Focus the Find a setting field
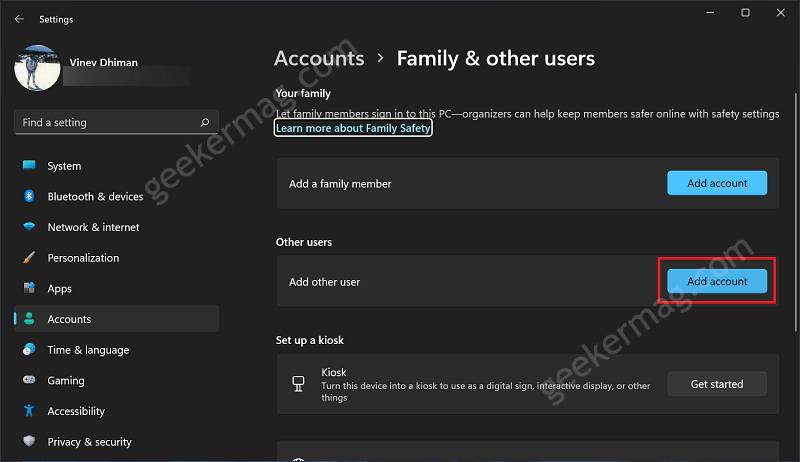The height and width of the screenshot is (462, 800). [x=116, y=122]
